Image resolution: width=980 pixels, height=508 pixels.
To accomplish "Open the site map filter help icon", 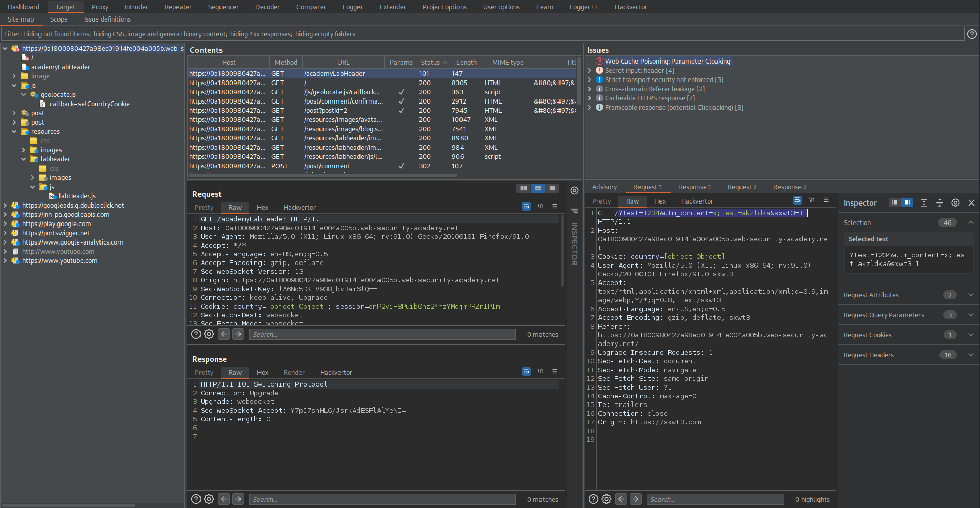I will 972,34.
